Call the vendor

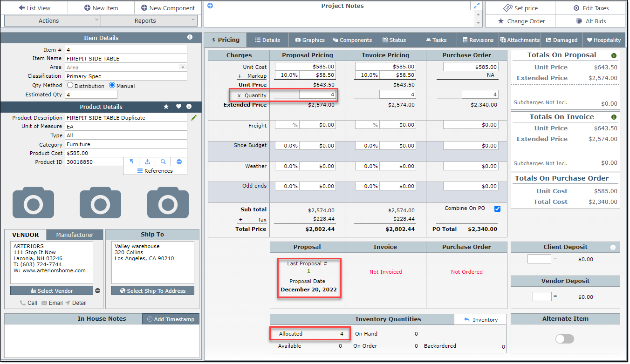point(28,303)
